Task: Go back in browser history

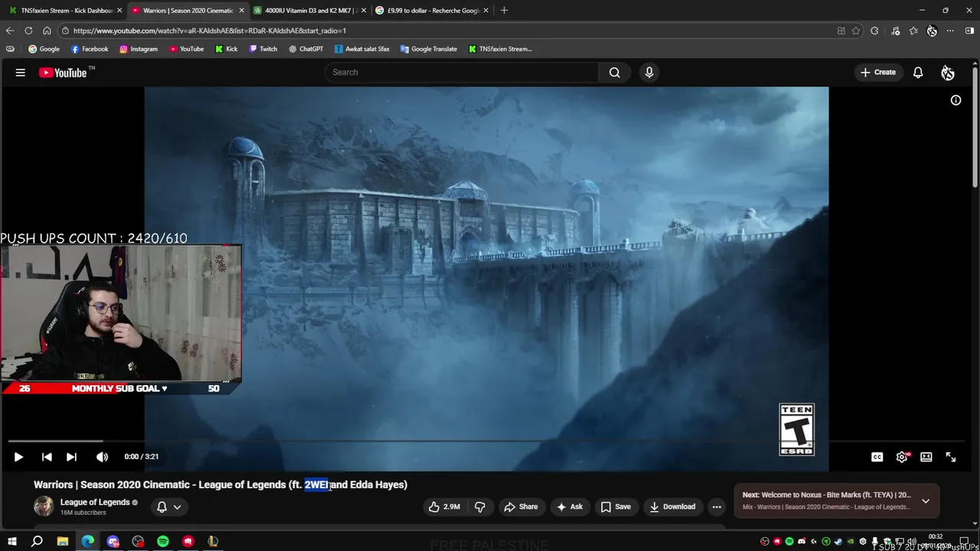Action: tap(10, 31)
